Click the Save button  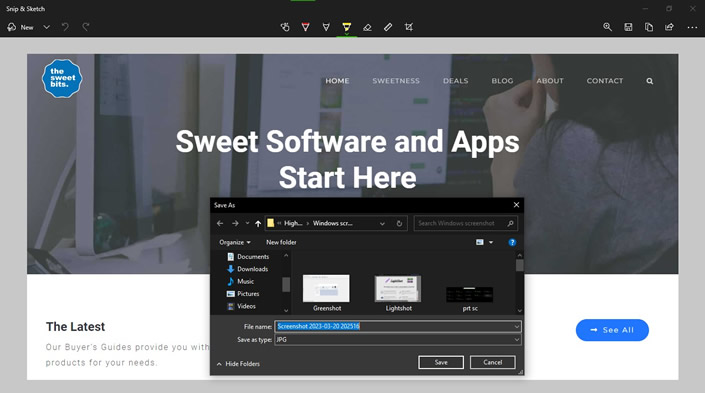pyautogui.click(x=441, y=362)
